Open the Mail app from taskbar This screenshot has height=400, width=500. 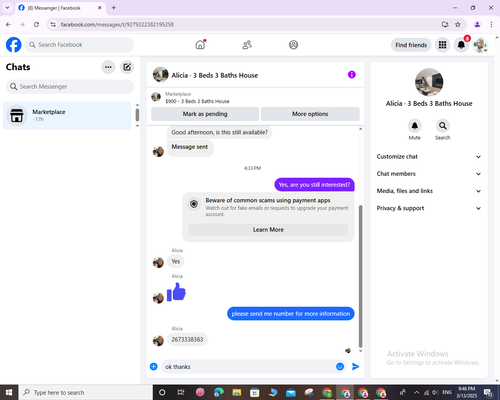[291, 392]
